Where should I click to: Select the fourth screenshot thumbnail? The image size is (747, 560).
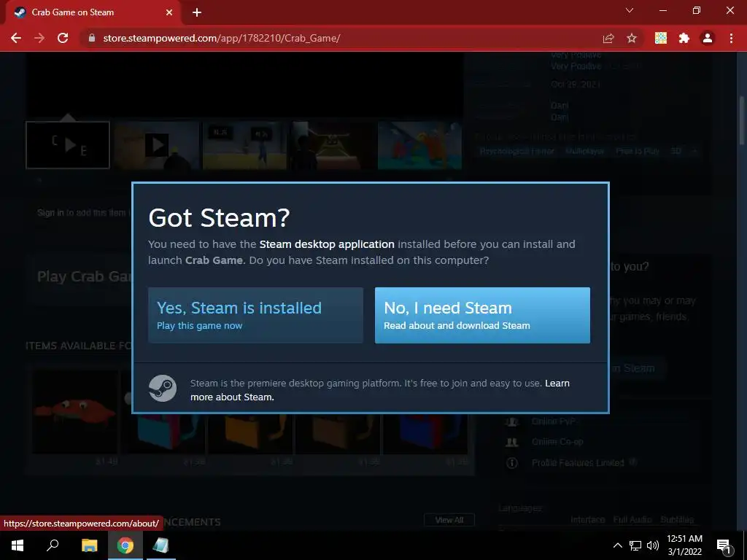332,145
